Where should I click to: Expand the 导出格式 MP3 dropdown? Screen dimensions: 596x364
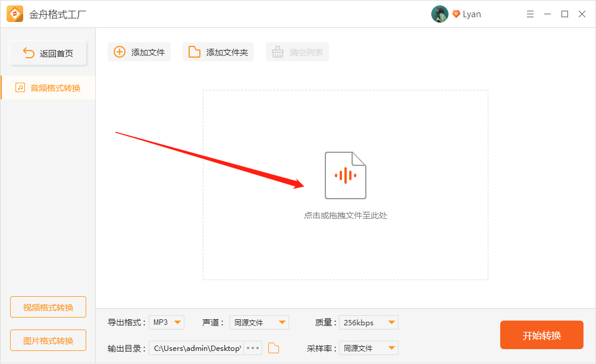tap(167, 322)
